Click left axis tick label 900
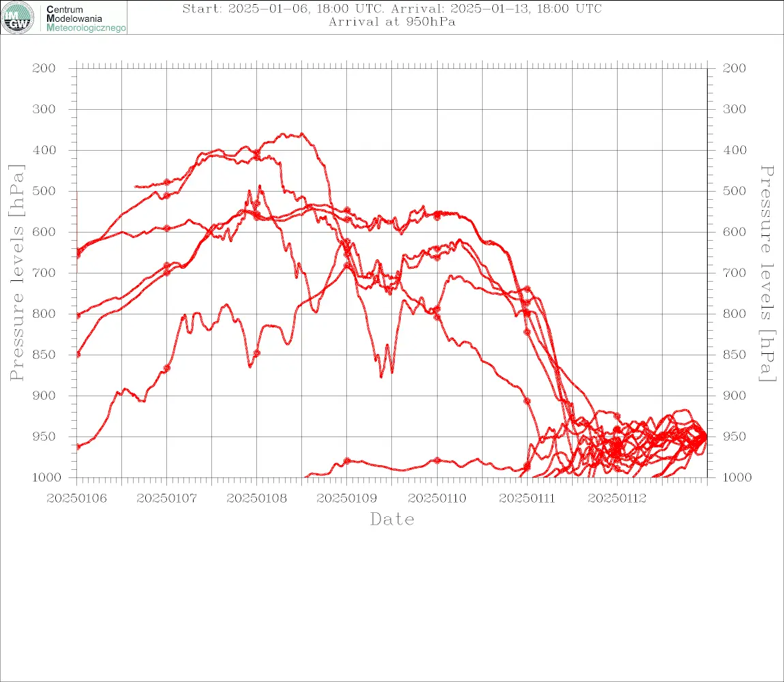Screen dimensions: 784x682 click(x=44, y=396)
